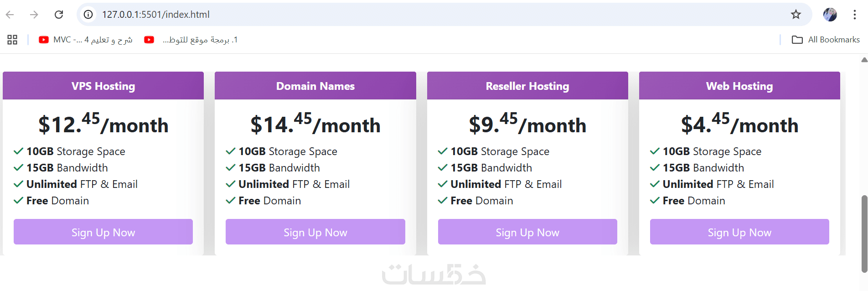Open the Chrome profile avatar
The height and width of the screenshot is (291, 868).
coord(830,15)
